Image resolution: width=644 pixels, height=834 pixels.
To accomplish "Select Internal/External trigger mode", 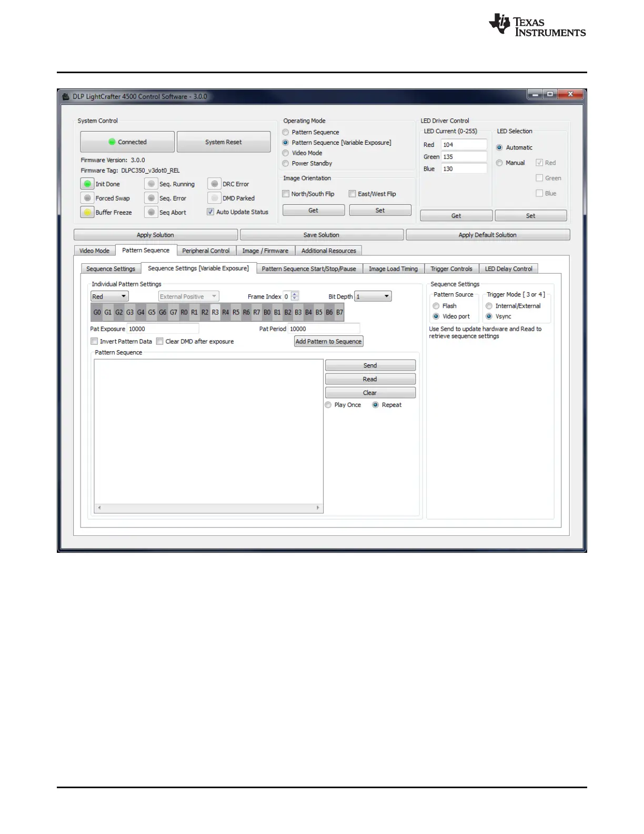I will tap(489, 306).
